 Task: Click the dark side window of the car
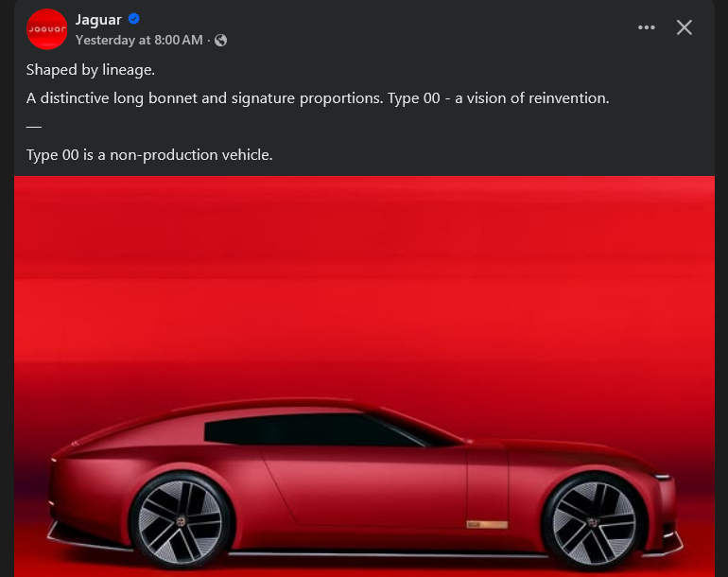[x=314, y=430]
